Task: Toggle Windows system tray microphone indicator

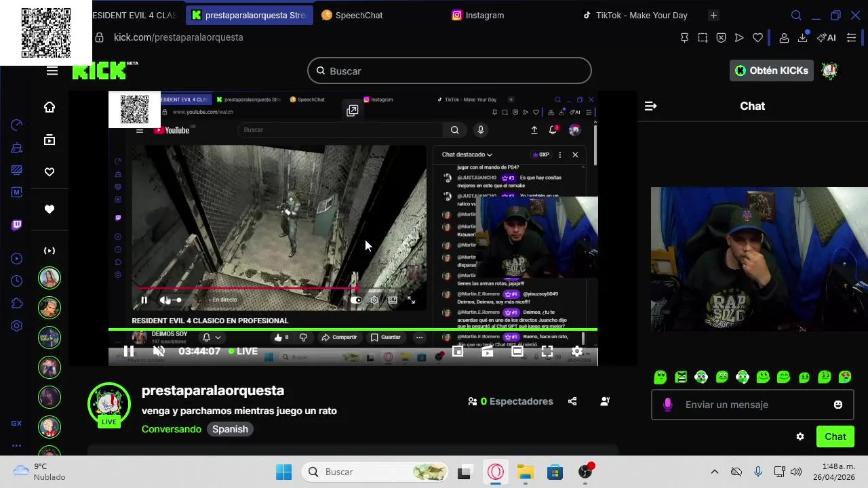Action: point(758,472)
